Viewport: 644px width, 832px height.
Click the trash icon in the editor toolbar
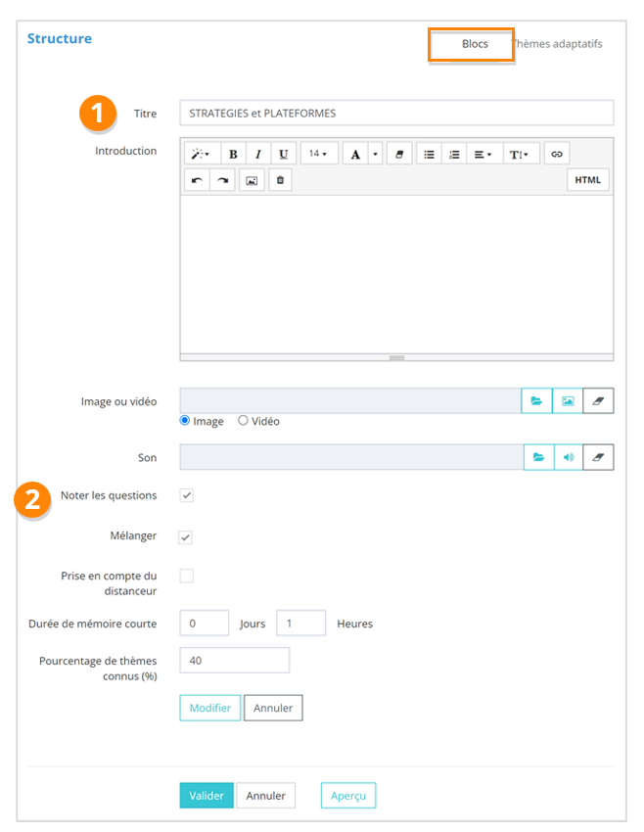(x=280, y=181)
